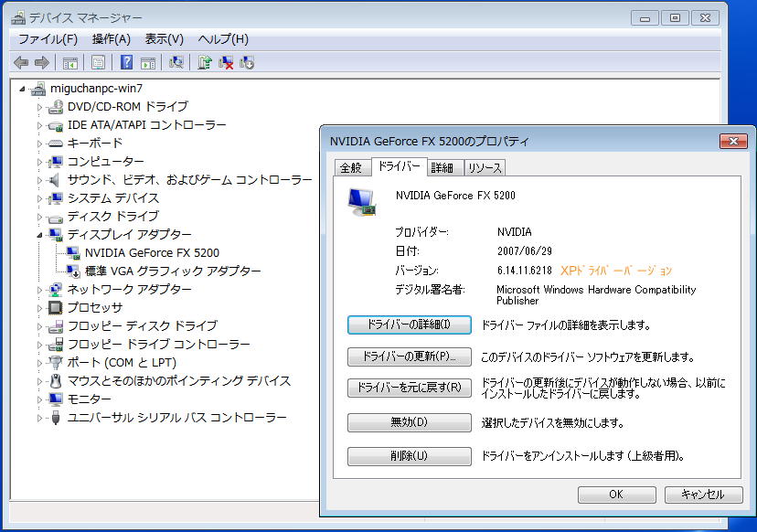The height and width of the screenshot is (532, 757).
Task: Click the Uninstall device toolbar icon (red X)
Action: click(226, 62)
